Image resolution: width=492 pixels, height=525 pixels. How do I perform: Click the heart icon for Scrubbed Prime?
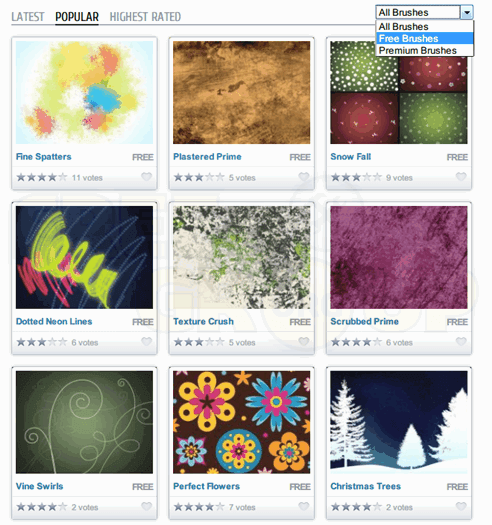coord(461,341)
